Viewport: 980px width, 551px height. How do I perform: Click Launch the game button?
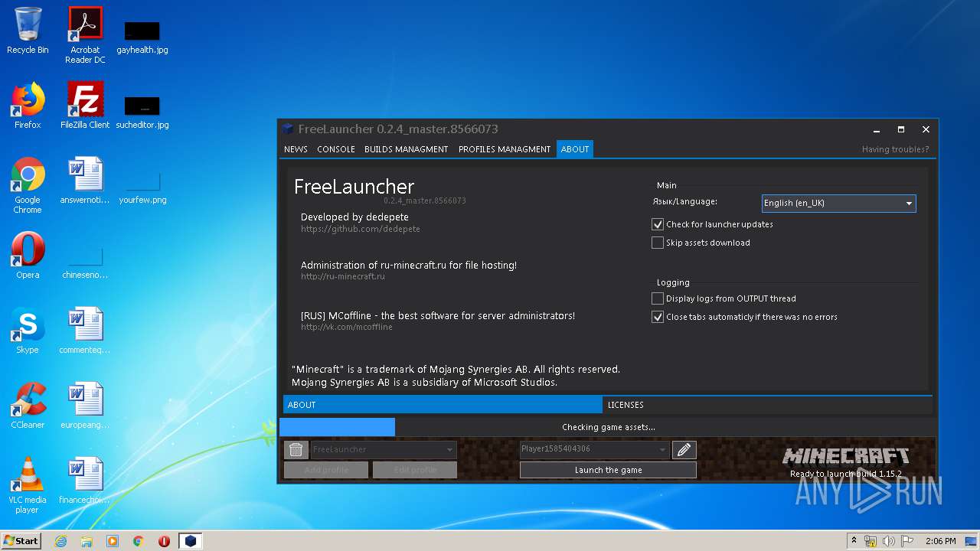point(608,470)
